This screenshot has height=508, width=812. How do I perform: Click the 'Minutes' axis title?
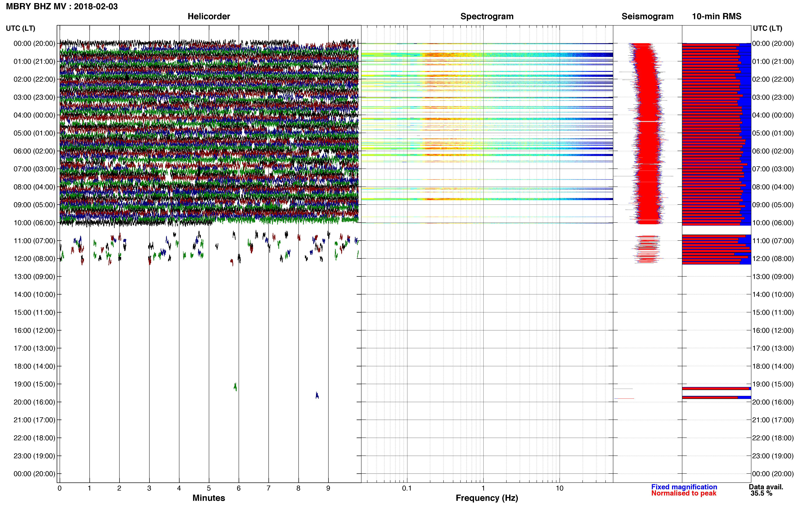pos(209,498)
